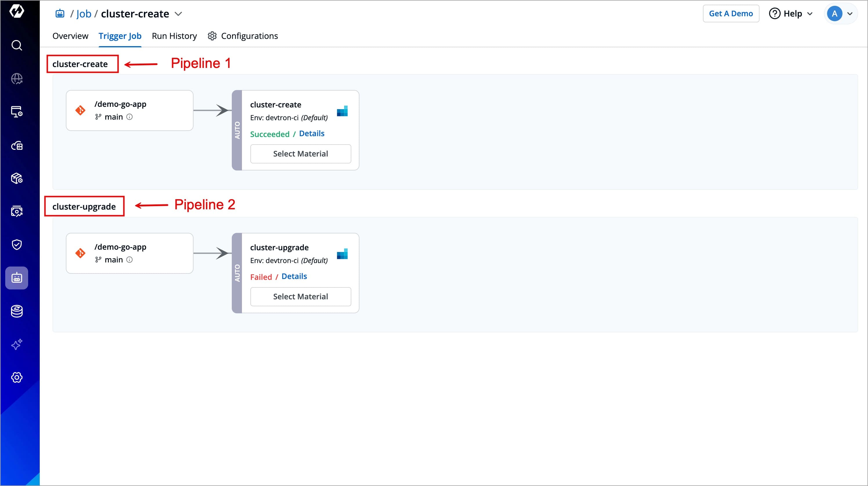Screen dimensions: 868x486
Task: Click the shield security icon in sidebar
Action: (17, 244)
